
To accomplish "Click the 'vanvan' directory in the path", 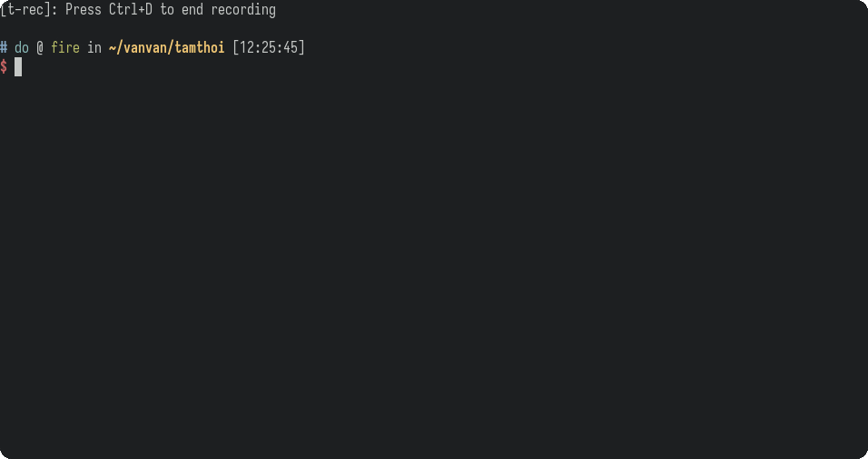I will click(145, 47).
